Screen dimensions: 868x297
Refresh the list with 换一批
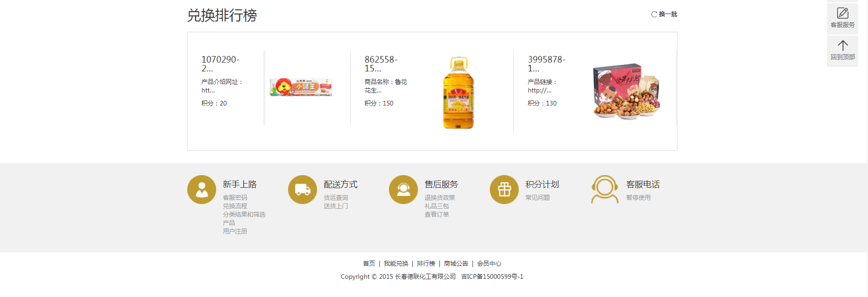[x=664, y=14]
